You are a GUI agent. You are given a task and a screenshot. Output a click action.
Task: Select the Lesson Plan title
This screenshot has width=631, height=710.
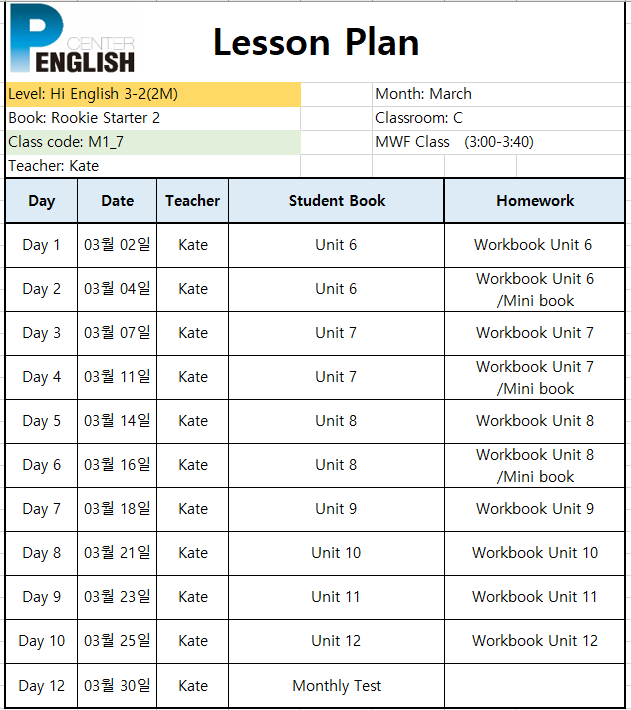pos(316,43)
